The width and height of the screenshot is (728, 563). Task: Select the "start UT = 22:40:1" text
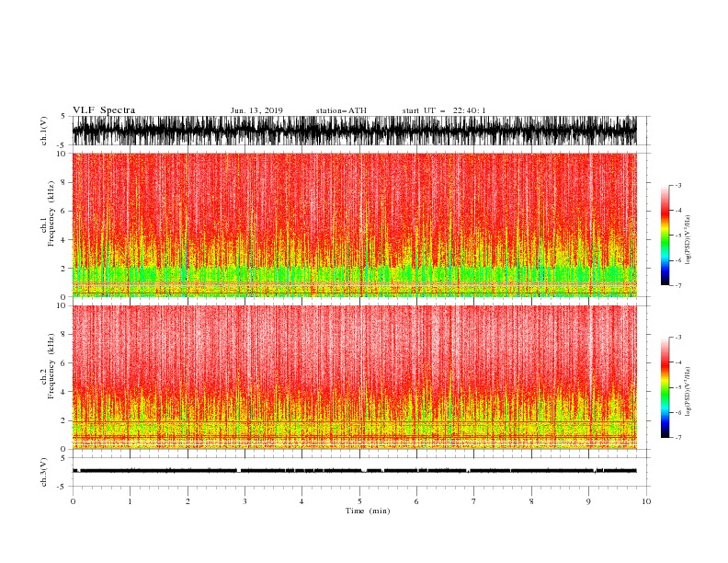point(444,110)
